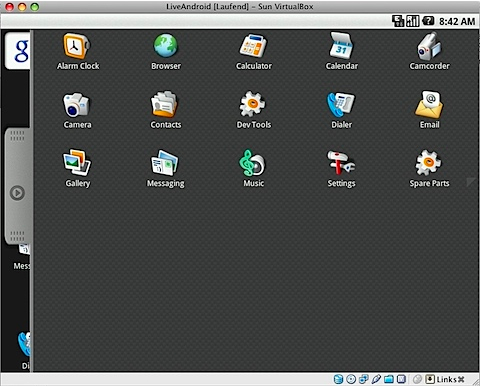Tap the data connection status icon

tap(398, 21)
